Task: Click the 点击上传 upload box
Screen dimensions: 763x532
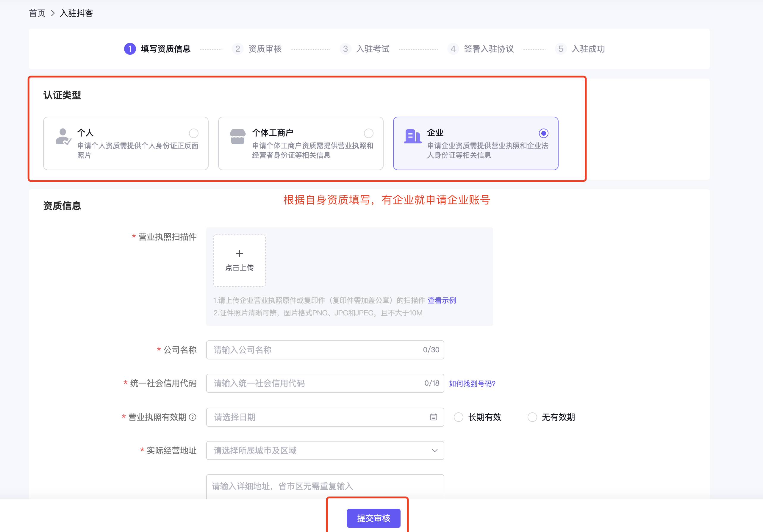Action: click(239, 261)
